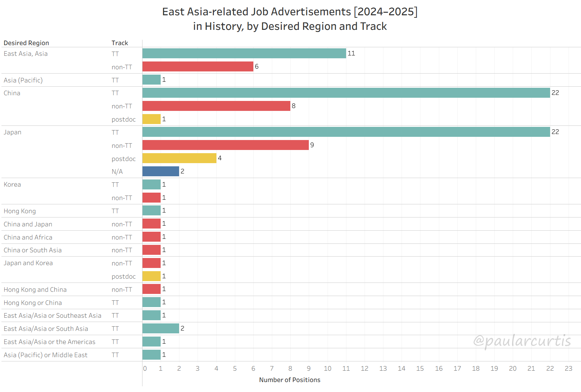The width and height of the screenshot is (581, 392).
Task: Click the Korea non-TT red bar
Action: pos(151,198)
